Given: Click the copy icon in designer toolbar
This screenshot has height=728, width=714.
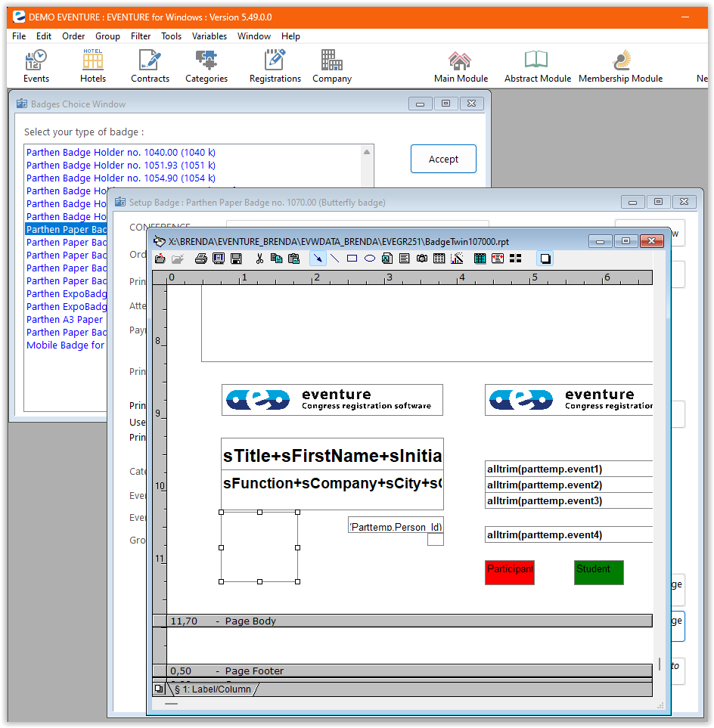Looking at the screenshot, I should (276, 259).
